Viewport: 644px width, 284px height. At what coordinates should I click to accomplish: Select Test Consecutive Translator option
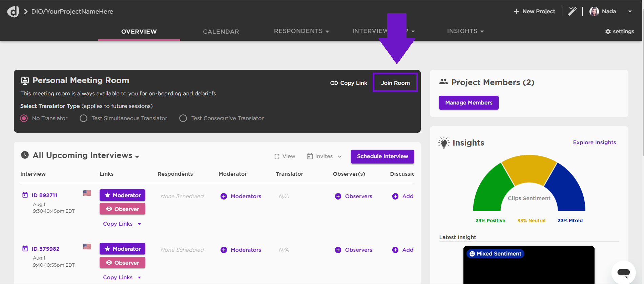point(183,118)
